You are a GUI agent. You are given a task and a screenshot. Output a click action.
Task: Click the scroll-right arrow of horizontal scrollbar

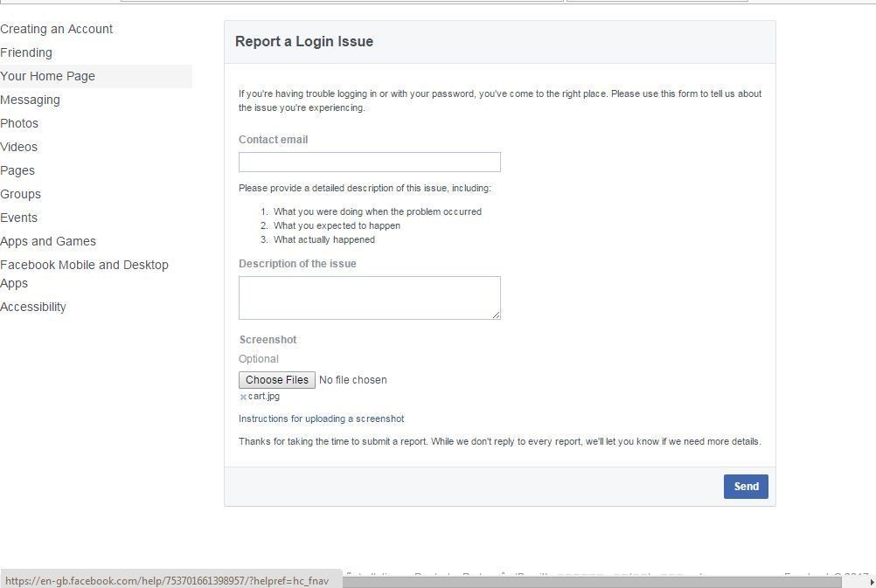[871, 582]
